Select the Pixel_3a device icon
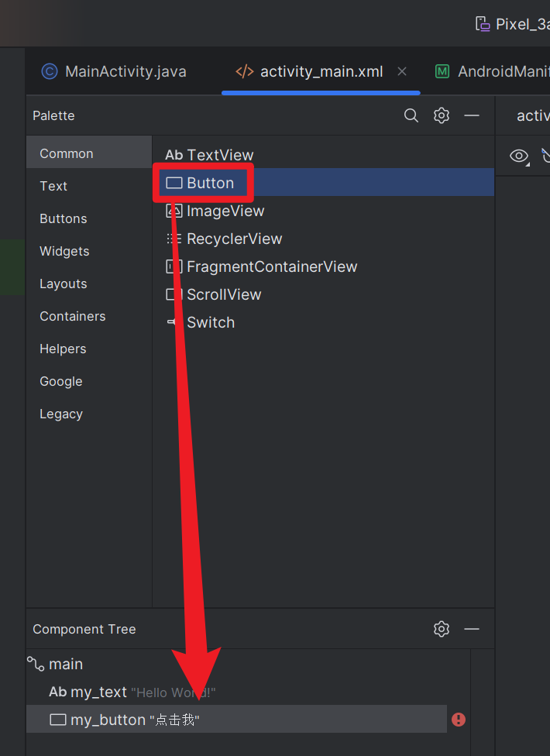This screenshot has height=756, width=550. point(483,24)
